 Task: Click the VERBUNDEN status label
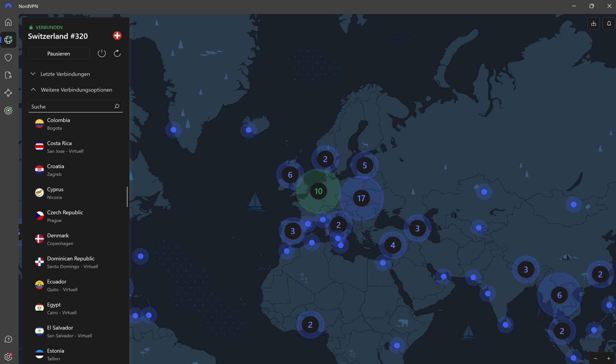pyautogui.click(x=49, y=27)
